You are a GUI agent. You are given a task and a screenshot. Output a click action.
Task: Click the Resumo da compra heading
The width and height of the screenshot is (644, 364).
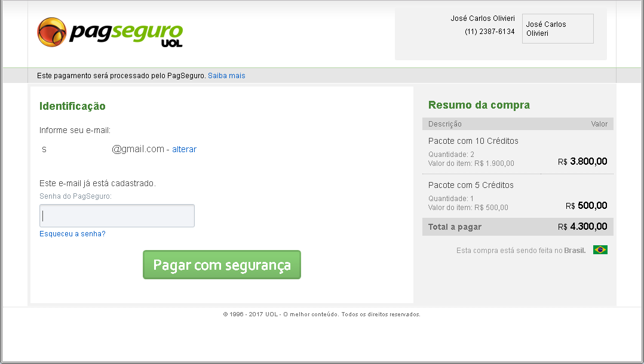(x=479, y=105)
